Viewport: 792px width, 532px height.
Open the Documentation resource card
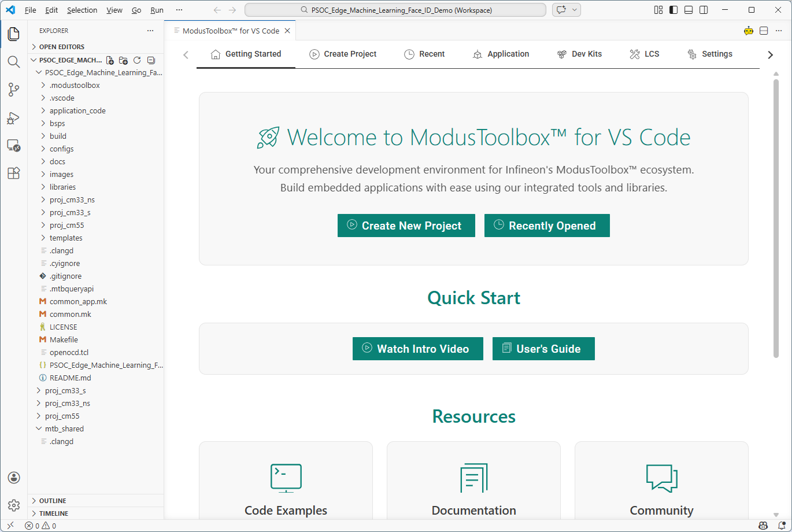pos(473,481)
